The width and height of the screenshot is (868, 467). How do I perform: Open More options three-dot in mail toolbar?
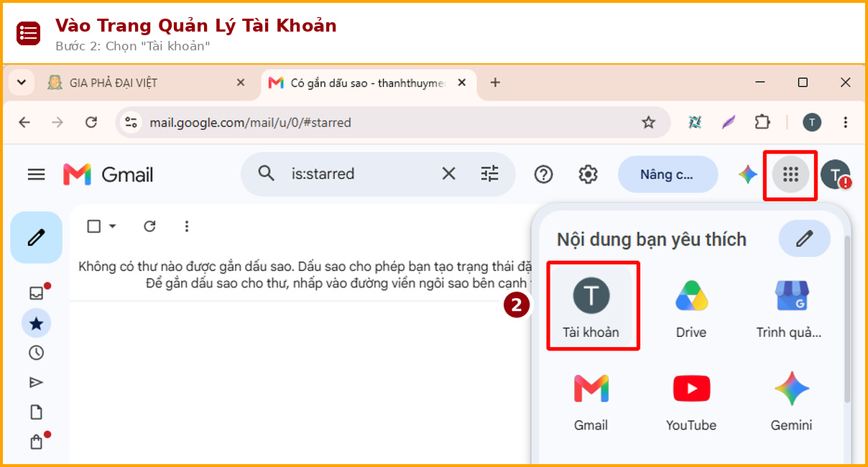click(x=187, y=226)
